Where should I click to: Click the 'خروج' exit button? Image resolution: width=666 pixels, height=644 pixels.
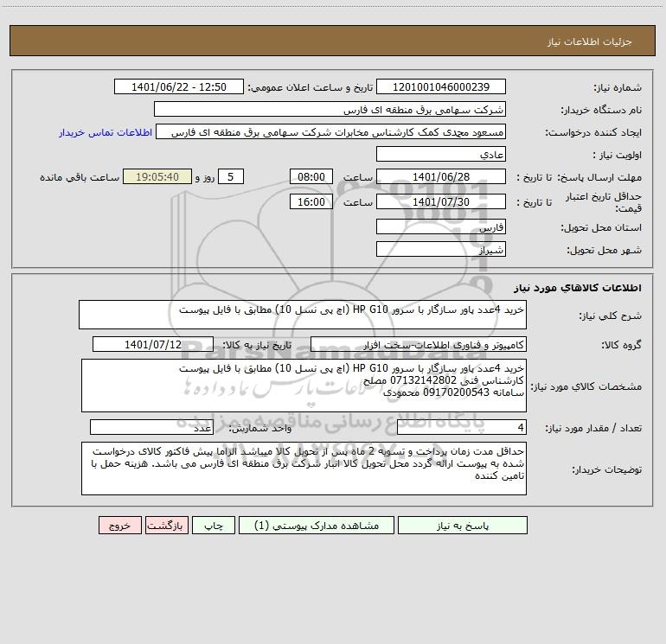pyautogui.click(x=119, y=525)
